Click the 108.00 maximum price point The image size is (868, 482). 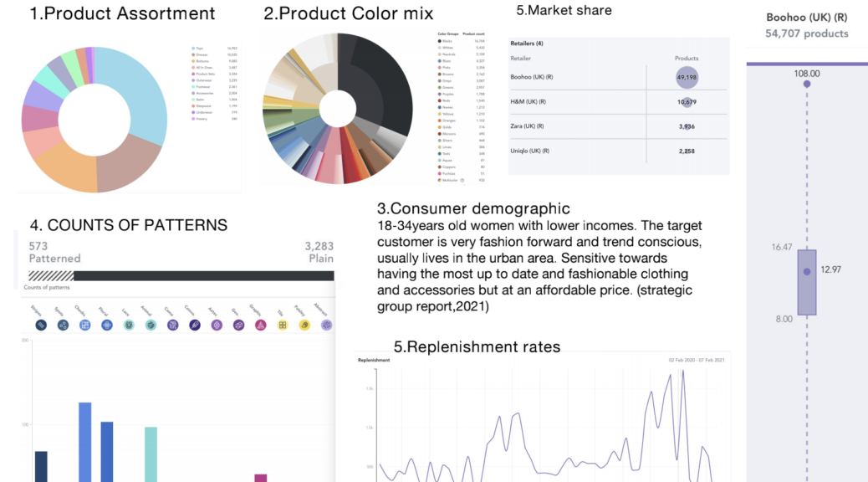tap(807, 85)
